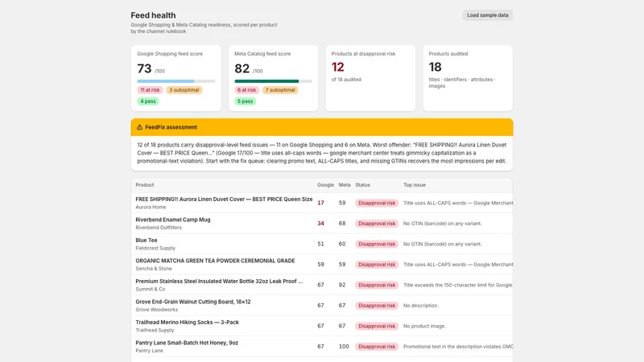The image size is (644, 362).
Task: Open the FREE SHIPPING Aurora Linen Duvet Cover row
Action: click(322, 203)
